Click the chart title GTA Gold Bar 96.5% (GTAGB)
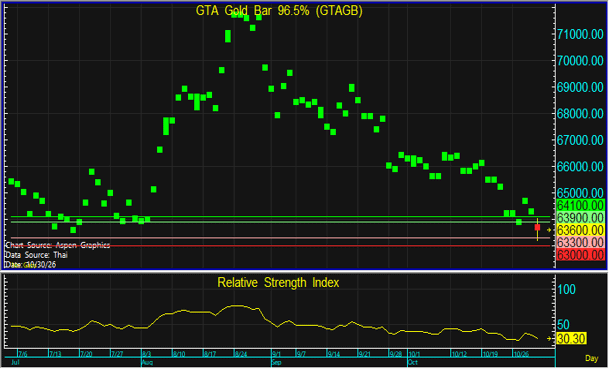609x369 pixels. click(x=279, y=10)
